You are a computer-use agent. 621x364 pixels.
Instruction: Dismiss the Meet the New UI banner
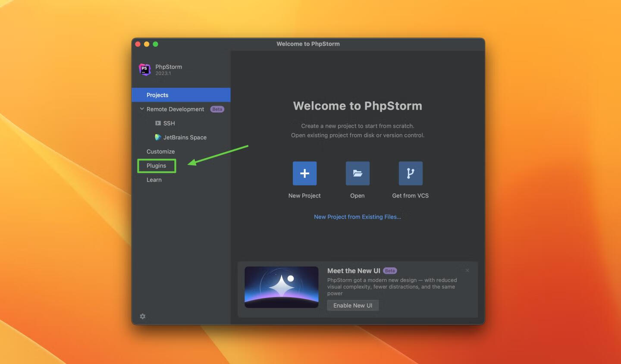[x=467, y=270]
